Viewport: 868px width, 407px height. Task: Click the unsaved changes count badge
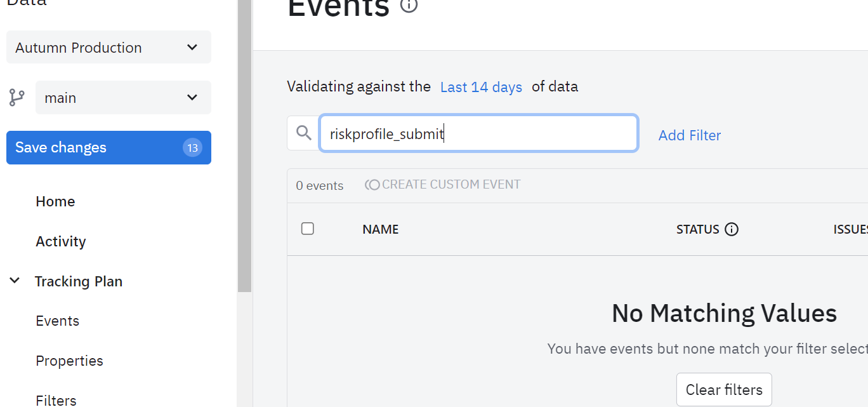pyautogui.click(x=192, y=148)
